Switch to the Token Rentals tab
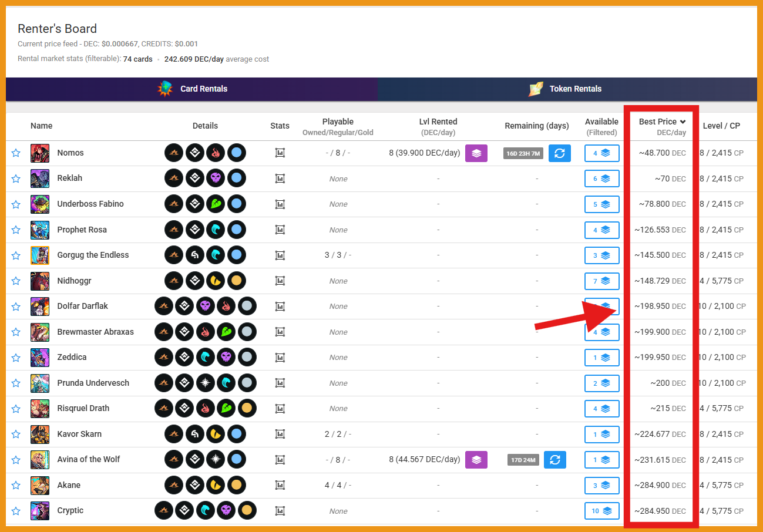The height and width of the screenshot is (532, 763). click(x=567, y=89)
